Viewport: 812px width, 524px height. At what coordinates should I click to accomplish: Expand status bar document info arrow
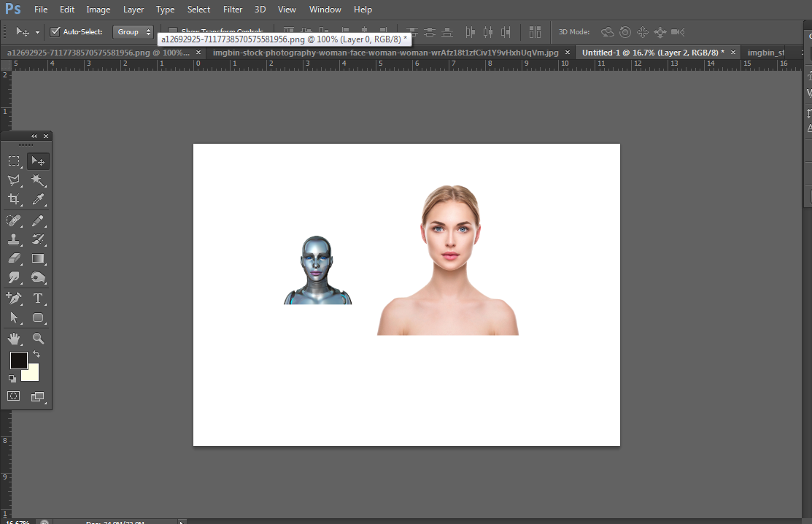coord(182,522)
